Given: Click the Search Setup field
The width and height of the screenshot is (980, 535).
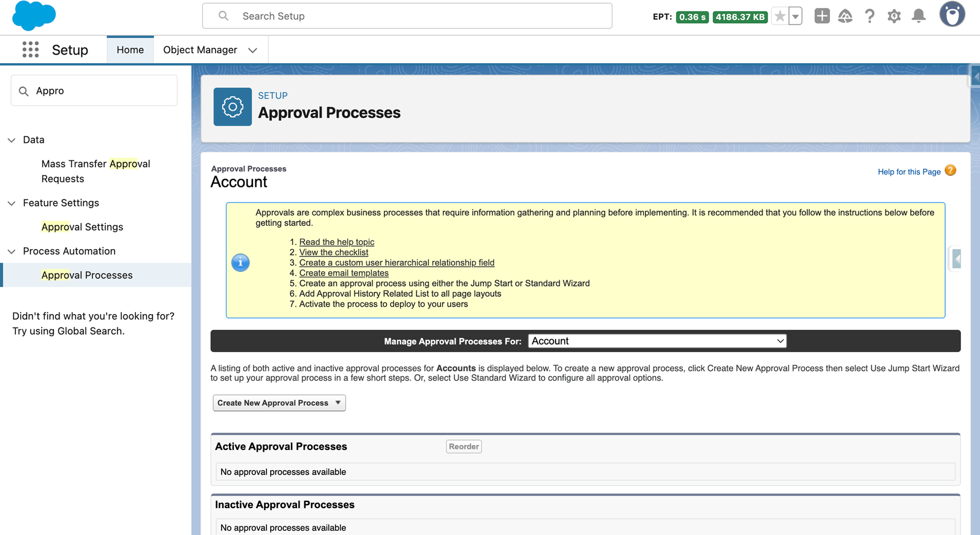Looking at the screenshot, I should 407,16.
